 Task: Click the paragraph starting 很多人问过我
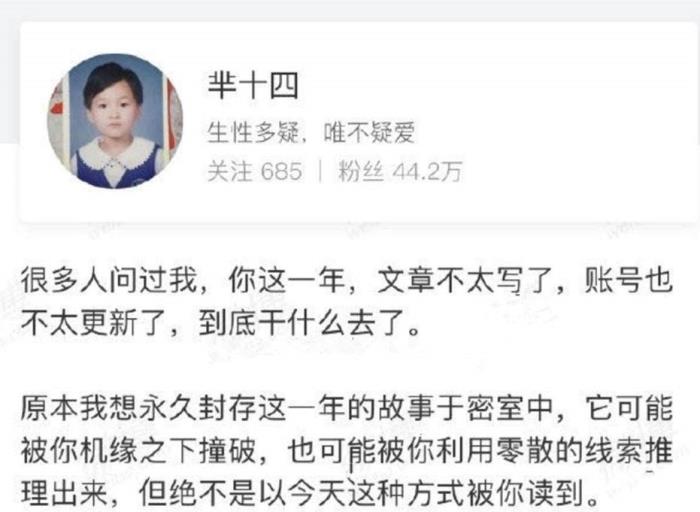point(346,301)
